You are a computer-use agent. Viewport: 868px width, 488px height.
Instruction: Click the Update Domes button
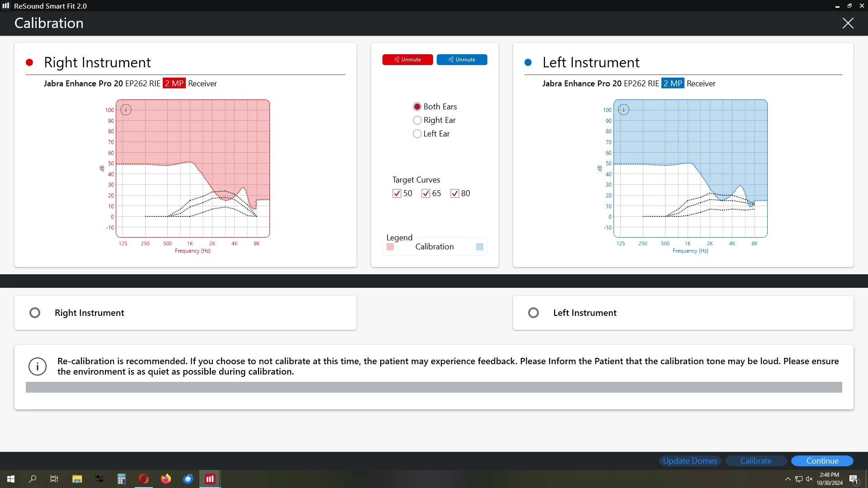point(690,461)
